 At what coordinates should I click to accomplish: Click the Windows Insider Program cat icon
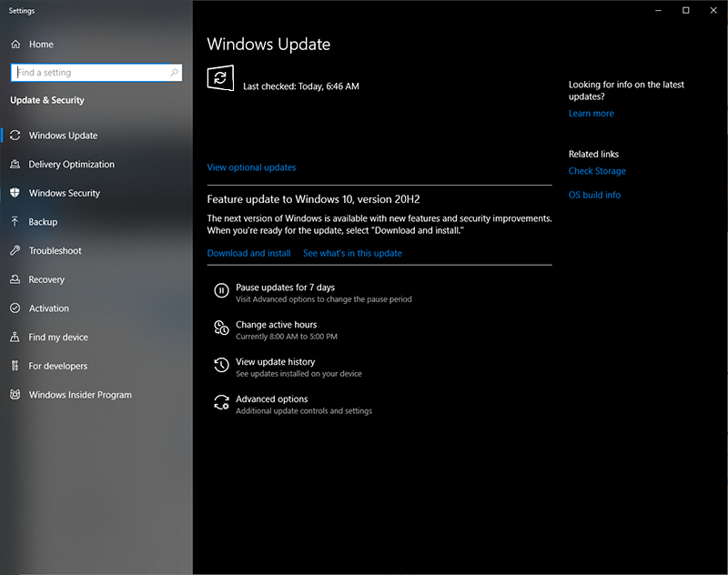(15, 394)
